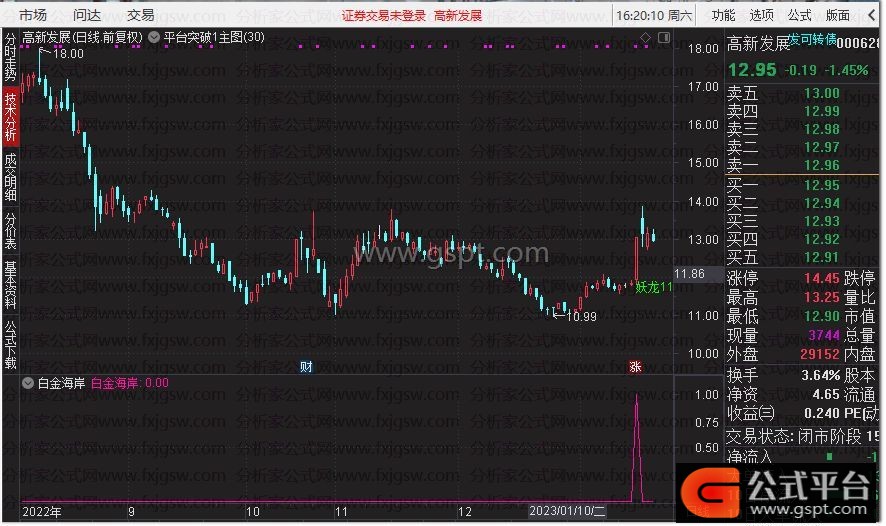Open the 选项 menu
Screen dimensions: 886x526
click(762, 15)
